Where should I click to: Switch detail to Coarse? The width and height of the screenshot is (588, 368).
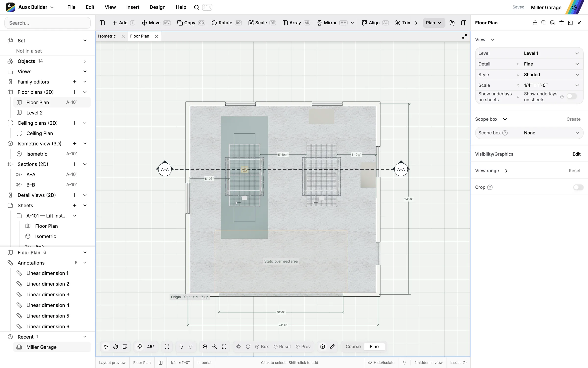[x=353, y=347]
